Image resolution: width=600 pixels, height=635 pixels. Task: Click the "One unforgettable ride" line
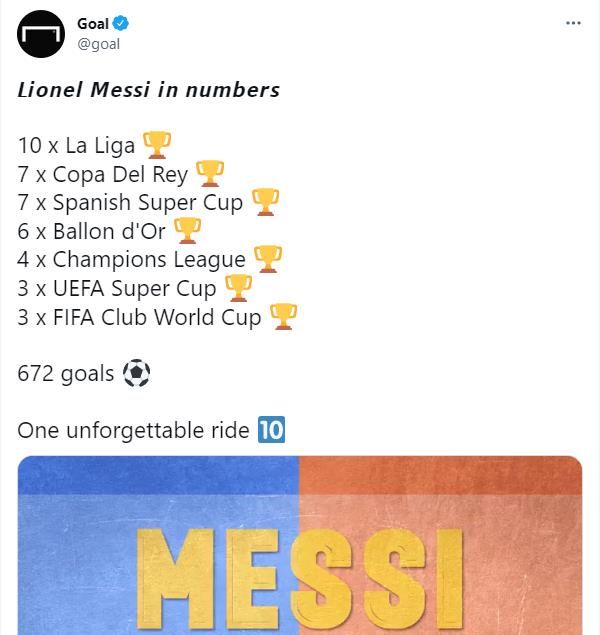click(133, 431)
